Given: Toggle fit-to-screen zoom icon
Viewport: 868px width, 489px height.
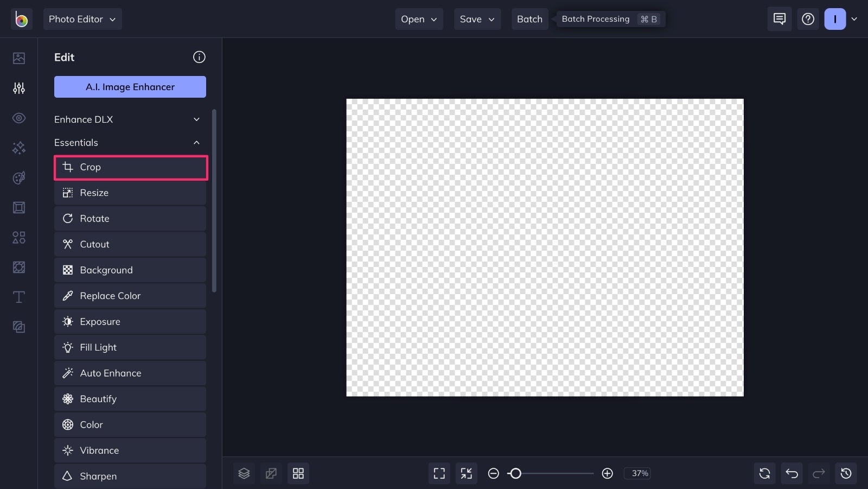Looking at the screenshot, I should pos(466,473).
